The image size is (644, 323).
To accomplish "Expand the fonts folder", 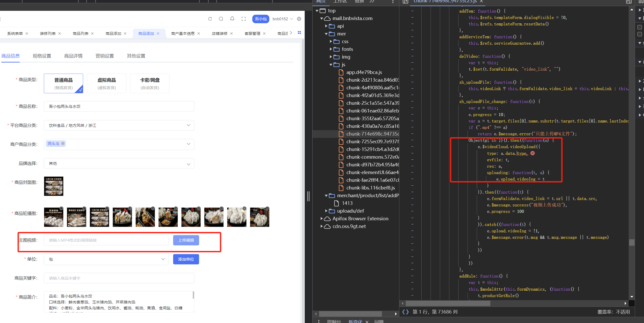I will pos(331,49).
